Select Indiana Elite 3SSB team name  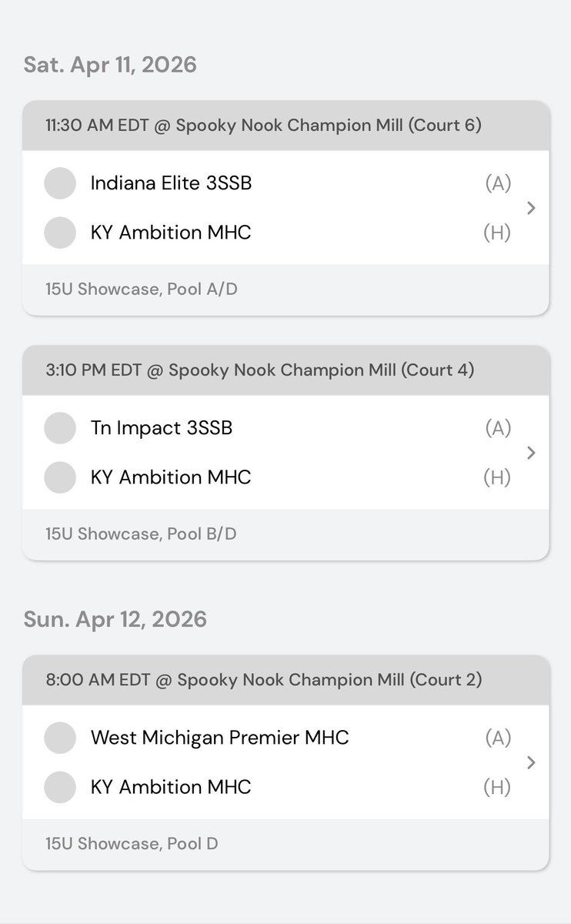coord(171,183)
